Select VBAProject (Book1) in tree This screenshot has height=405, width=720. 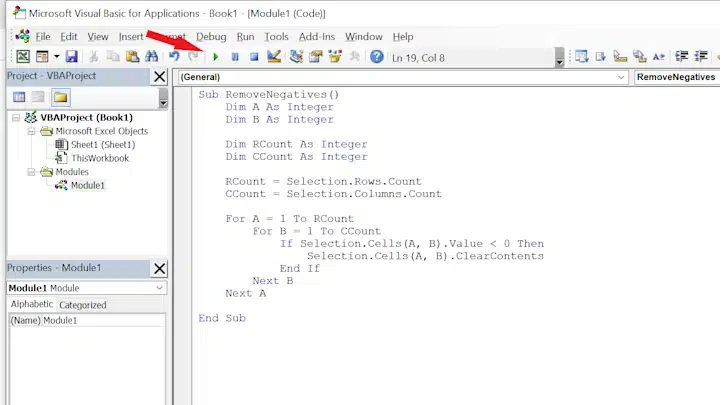86,118
